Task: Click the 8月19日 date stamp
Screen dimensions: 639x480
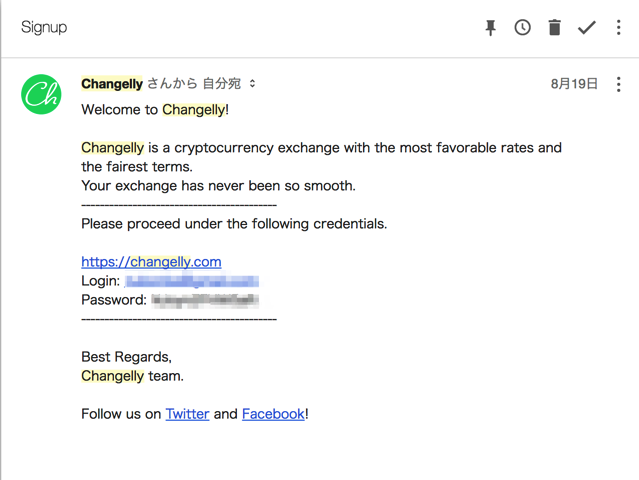Action: tap(574, 84)
